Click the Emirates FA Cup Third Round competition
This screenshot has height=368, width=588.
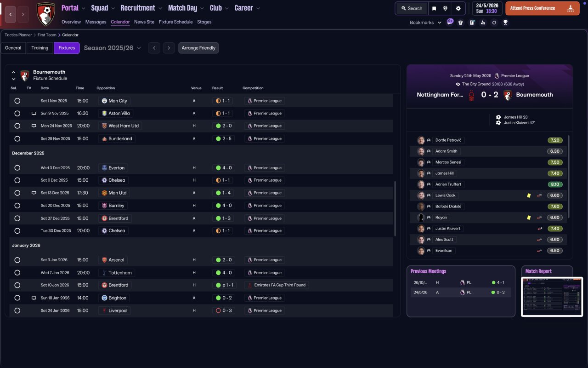(x=276, y=285)
